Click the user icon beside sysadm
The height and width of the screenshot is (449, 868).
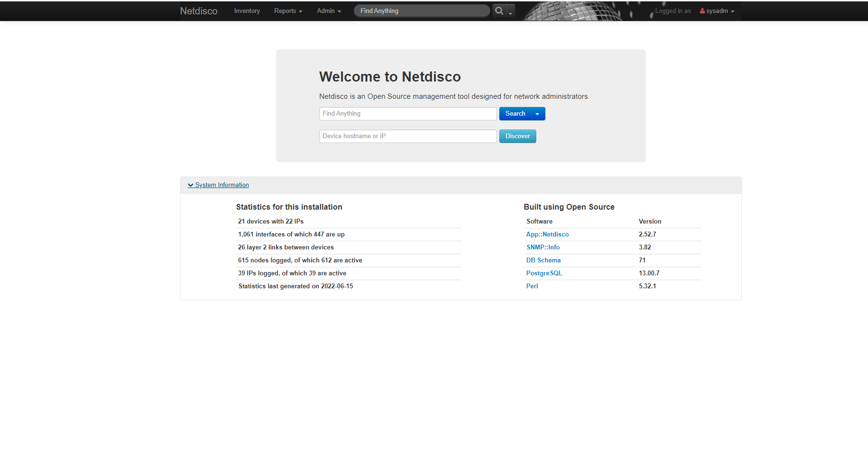[701, 11]
